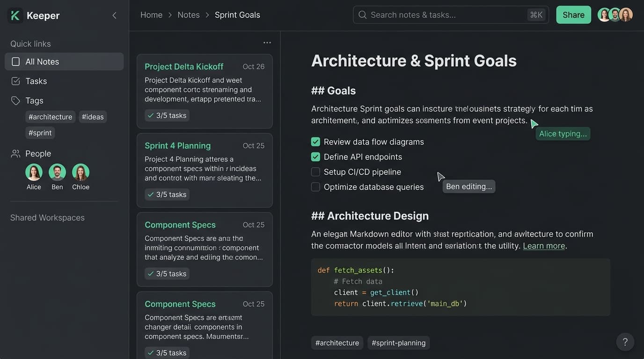The image size is (644, 359).
Task: Open the Project Delta Kickoff note
Action: [x=205, y=91]
